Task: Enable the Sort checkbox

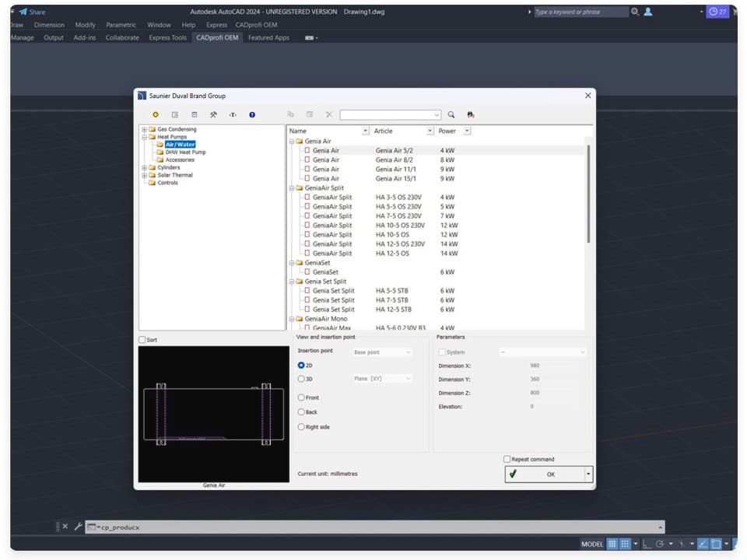Action: tap(142, 340)
